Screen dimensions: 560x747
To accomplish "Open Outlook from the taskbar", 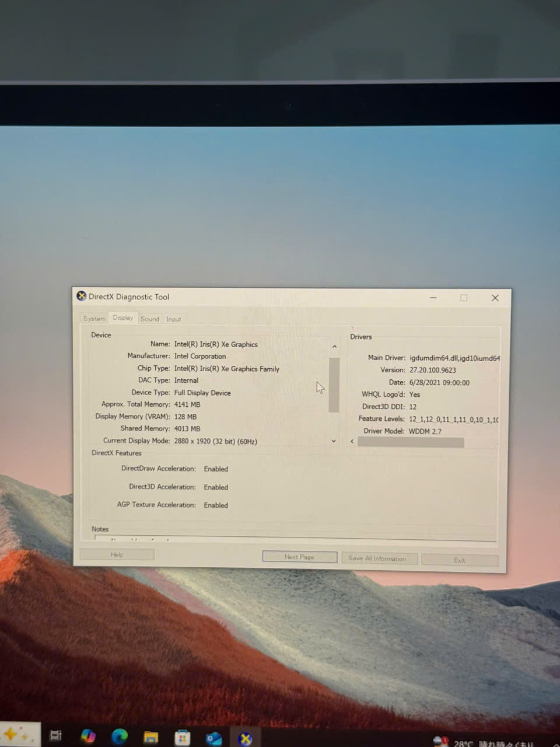I will coord(214,738).
